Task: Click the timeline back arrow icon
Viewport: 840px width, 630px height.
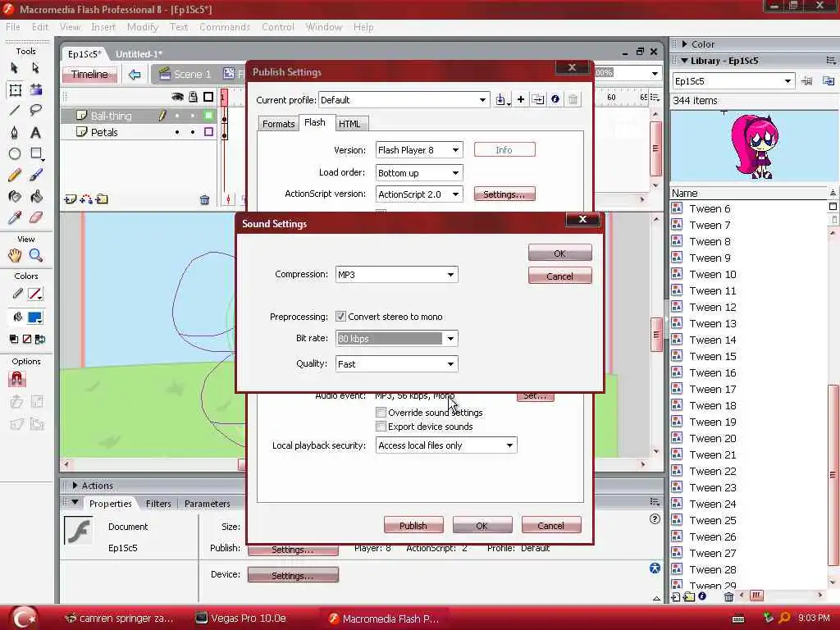Action: click(135, 75)
